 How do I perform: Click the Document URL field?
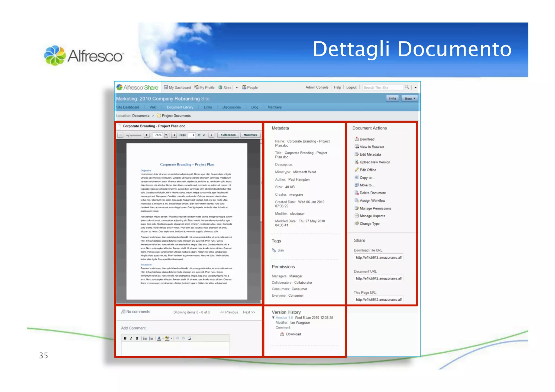[379, 278]
